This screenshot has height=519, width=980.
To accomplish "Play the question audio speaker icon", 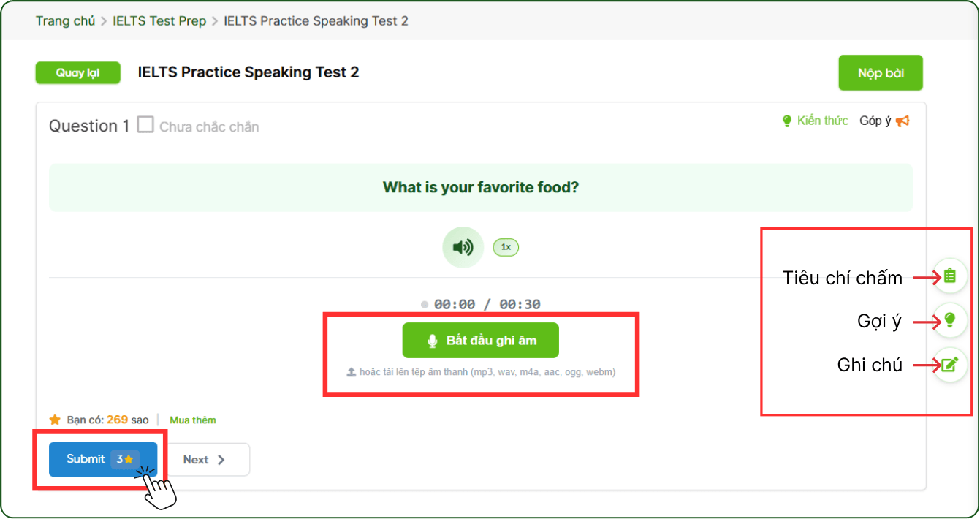I will coord(463,247).
